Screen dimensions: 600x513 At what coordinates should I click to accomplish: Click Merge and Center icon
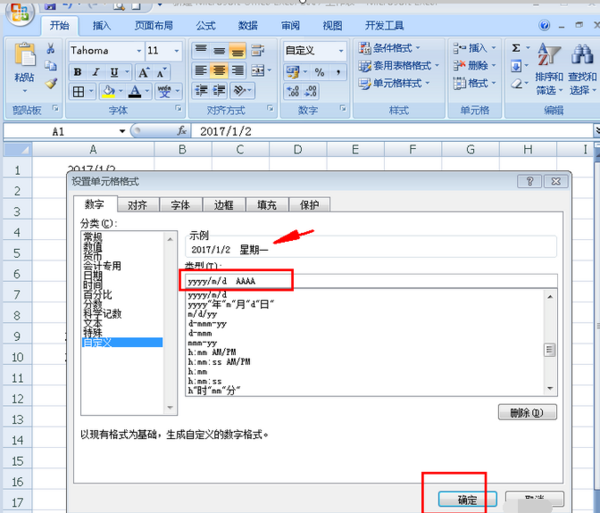[258, 70]
